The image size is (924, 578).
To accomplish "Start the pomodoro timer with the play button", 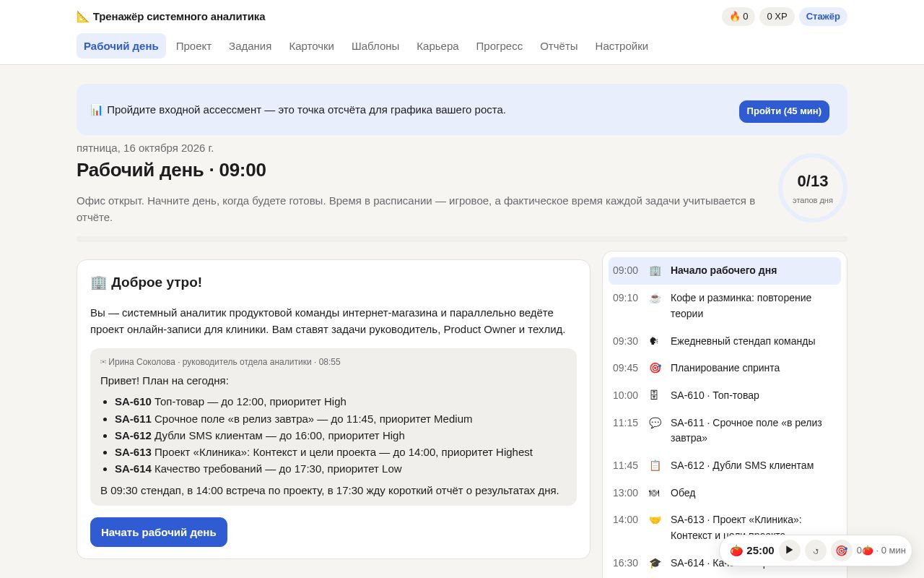I will [x=790, y=551].
